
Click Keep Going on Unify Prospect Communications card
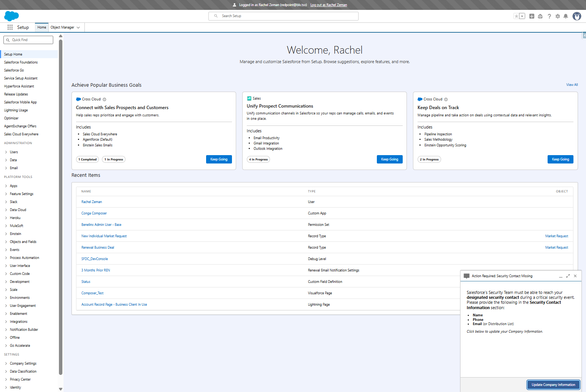click(x=390, y=159)
